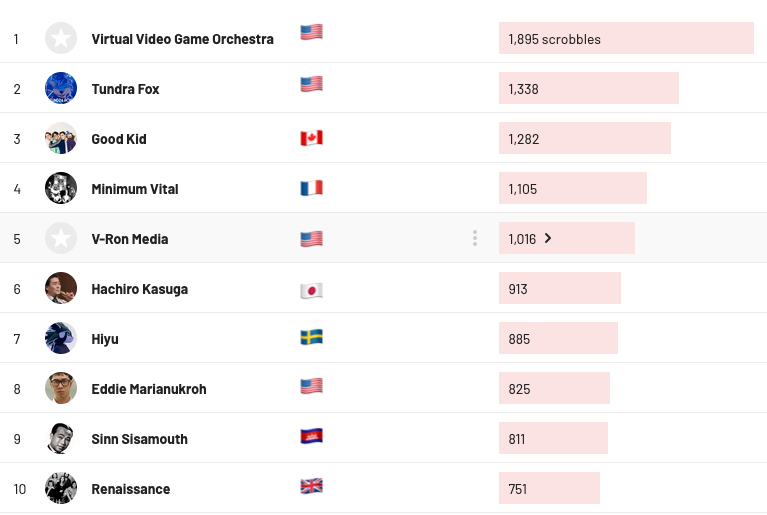Image resolution: width=767 pixels, height=515 pixels.
Task: Click the 1,895 scrobbles bar
Action: (x=626, y=38)
